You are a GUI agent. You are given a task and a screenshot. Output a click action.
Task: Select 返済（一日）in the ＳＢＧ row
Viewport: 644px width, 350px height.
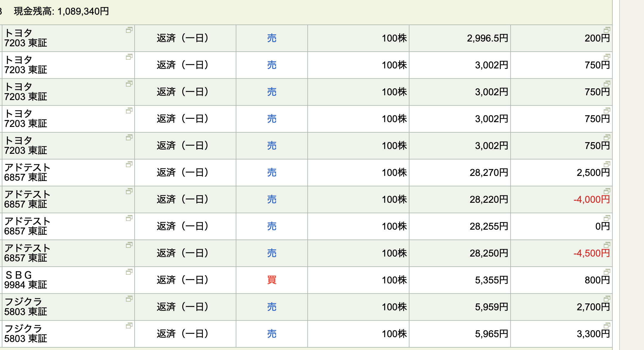[x=182, y=280]
